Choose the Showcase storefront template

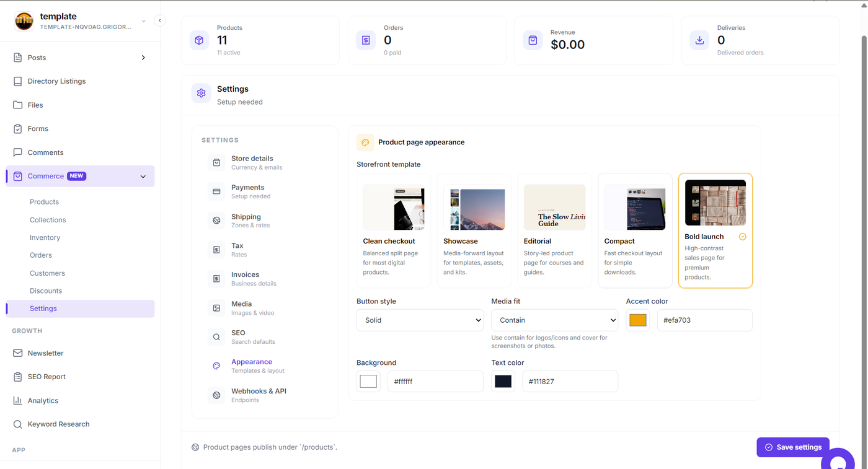pyautogui.click(x=474, y=230)
